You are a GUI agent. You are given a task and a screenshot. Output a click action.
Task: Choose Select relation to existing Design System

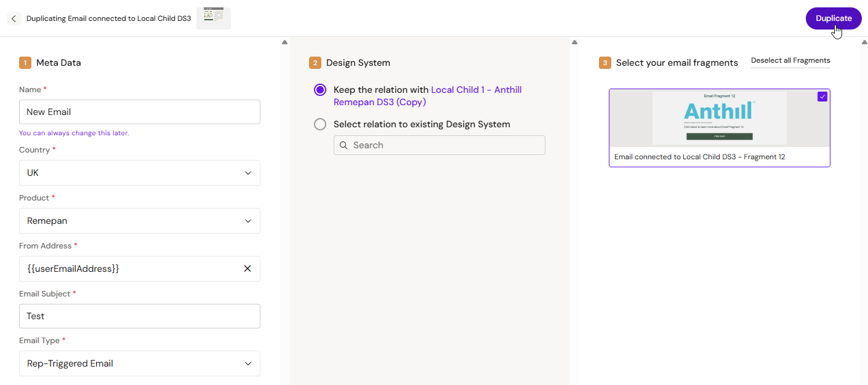pos(320,124)
